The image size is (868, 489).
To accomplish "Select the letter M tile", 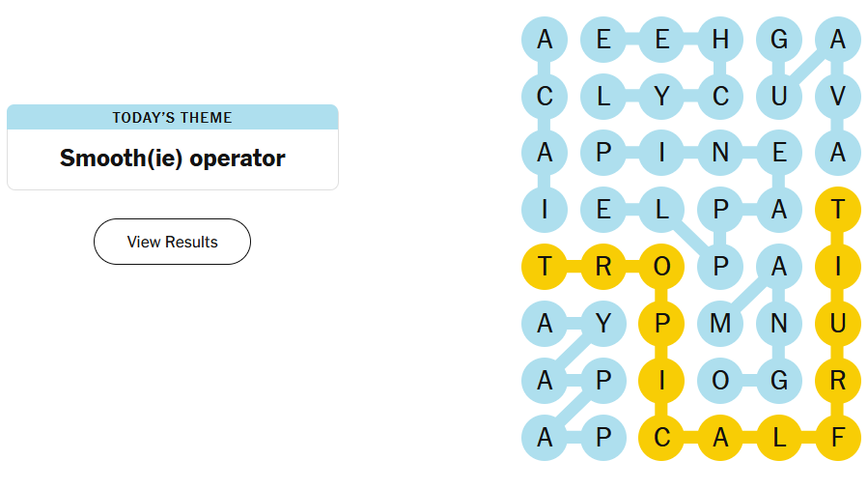I will point(720,324).
